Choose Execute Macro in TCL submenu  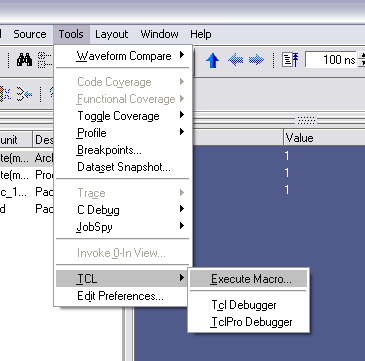(x=248, y=279)
